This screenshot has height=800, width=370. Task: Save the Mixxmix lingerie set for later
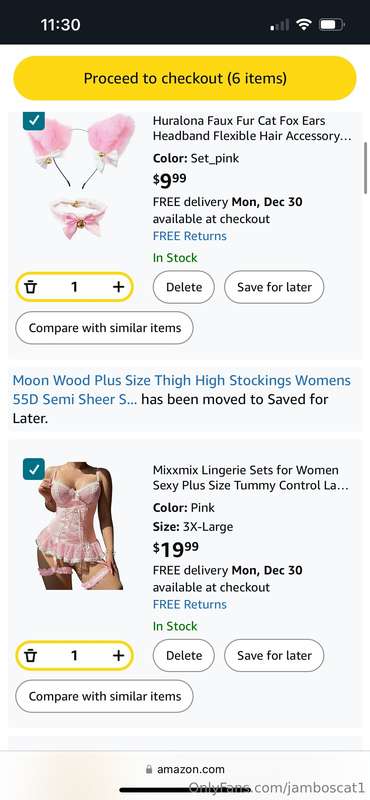(x=274, y=655)
